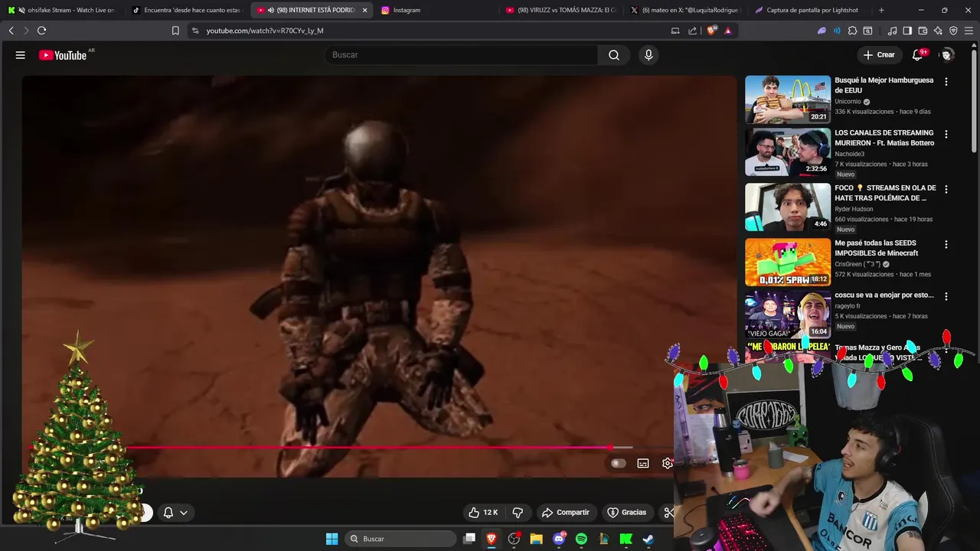This screenshot has width=980, height=551.
Task: Close the INTERNET ESTÁ PODRIDO tab
Action: 364,10
